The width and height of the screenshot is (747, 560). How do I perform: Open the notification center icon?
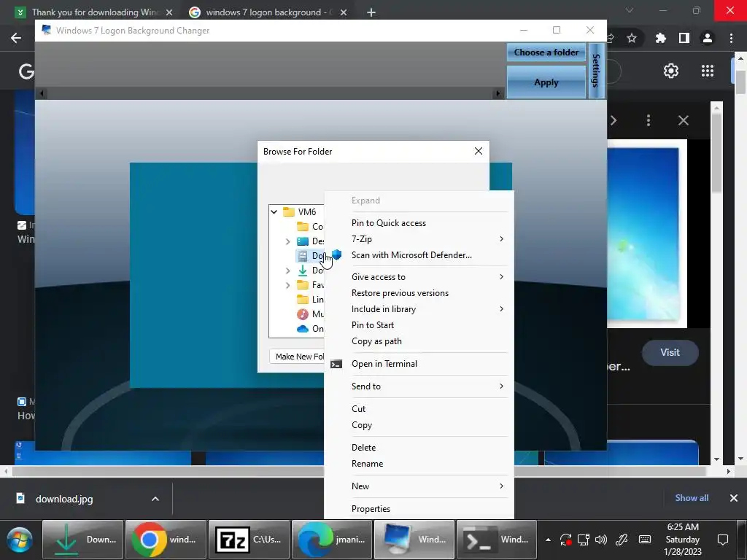(x=723, y=540)
